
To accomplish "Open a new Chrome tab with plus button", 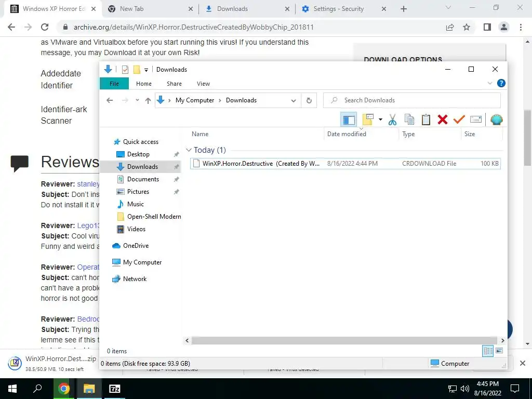I will (403, 9).
